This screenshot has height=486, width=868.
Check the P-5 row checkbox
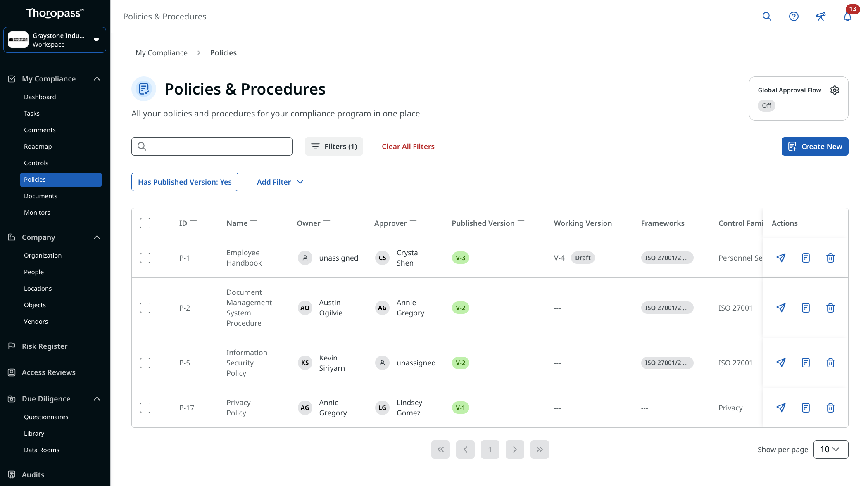click(x=145, y=363)
